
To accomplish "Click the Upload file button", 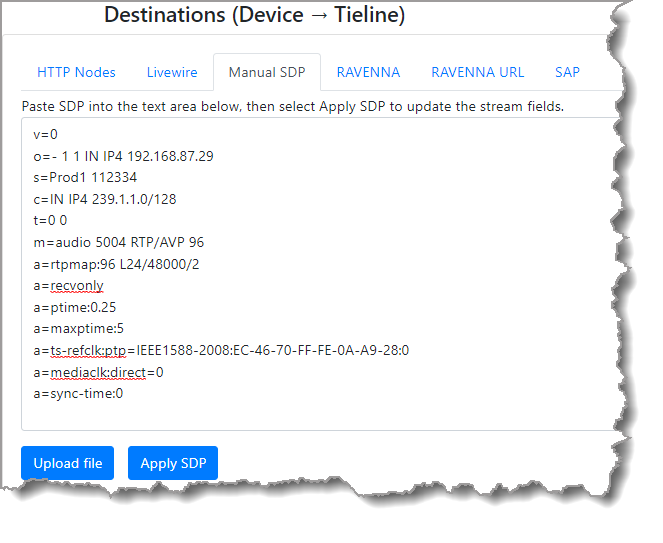I will [68, 464].
